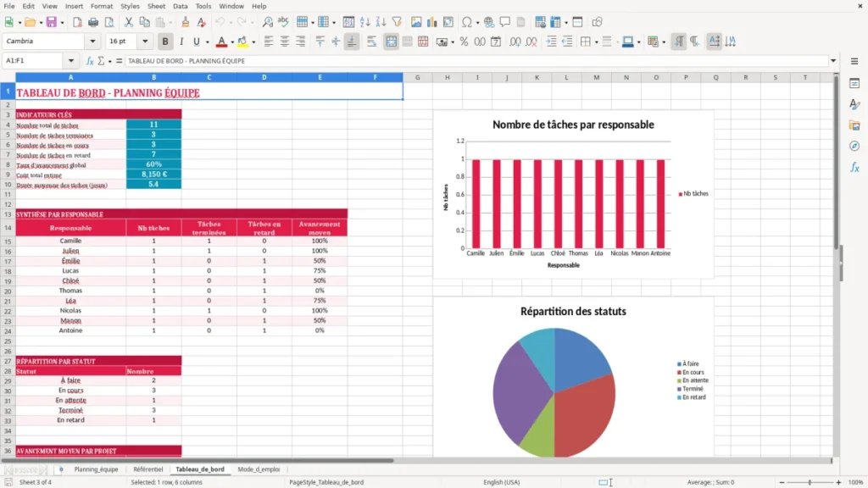
Task: Click the Insert chart icon
Action: [x=431, y=22]
